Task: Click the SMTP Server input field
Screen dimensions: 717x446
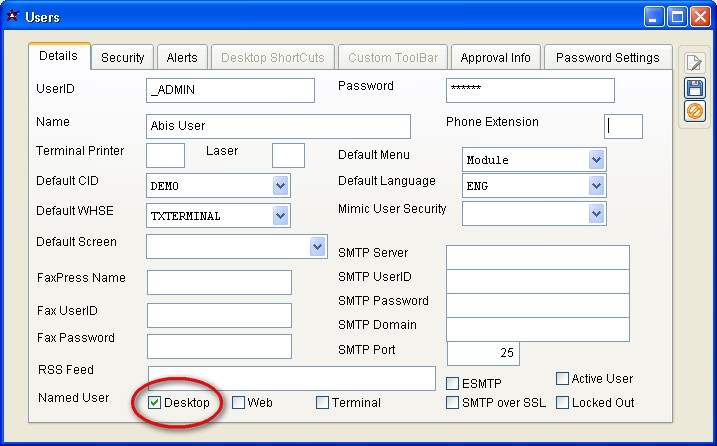Action: (537, 257)
